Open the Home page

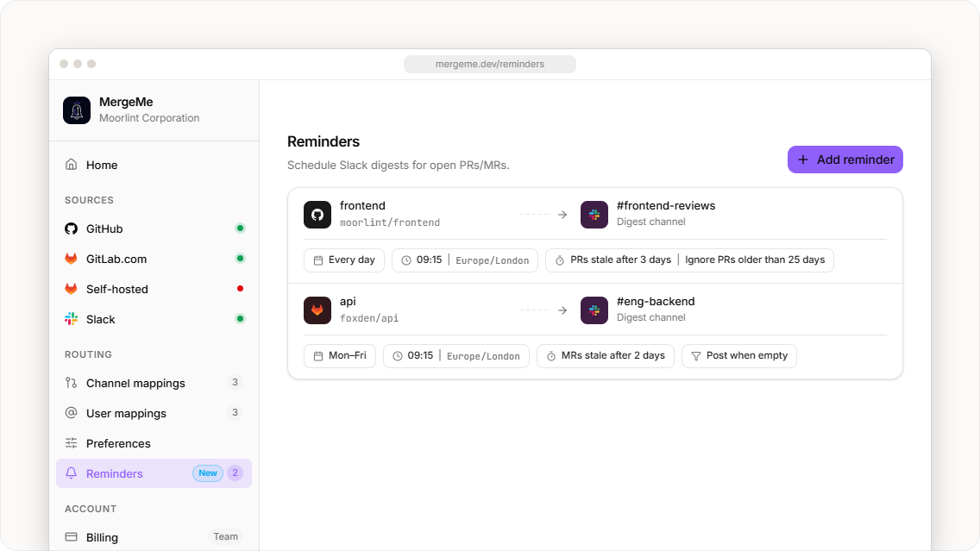click(x=154, y=165)
